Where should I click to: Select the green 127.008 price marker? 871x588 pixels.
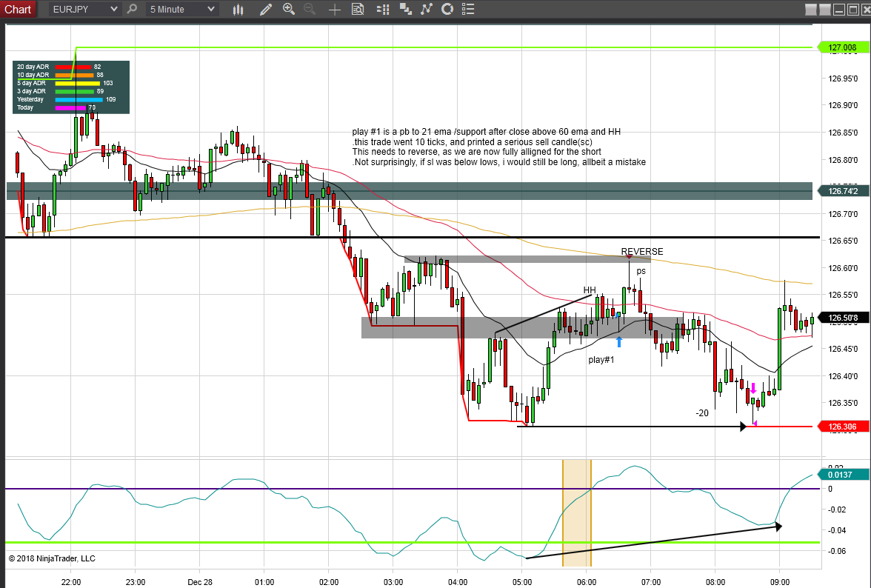click(842, 47)
